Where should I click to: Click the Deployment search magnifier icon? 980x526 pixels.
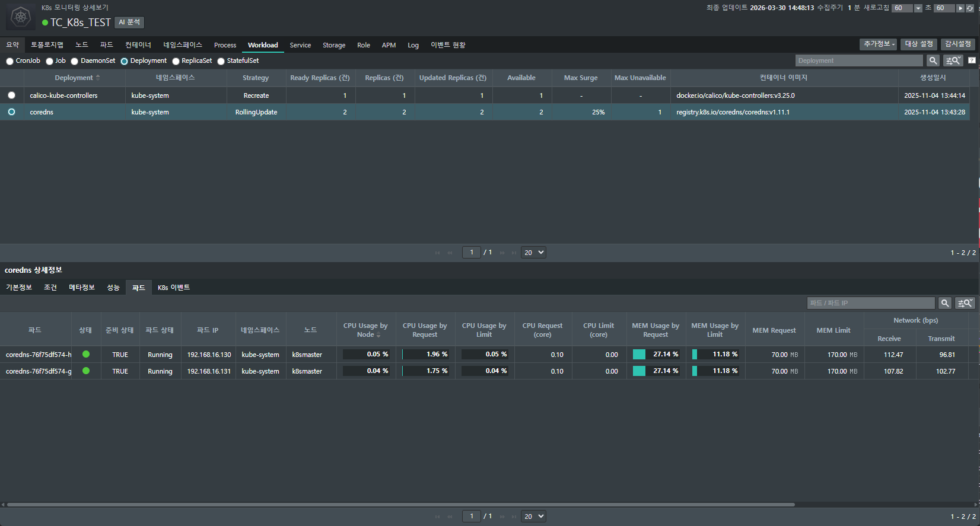933,60
